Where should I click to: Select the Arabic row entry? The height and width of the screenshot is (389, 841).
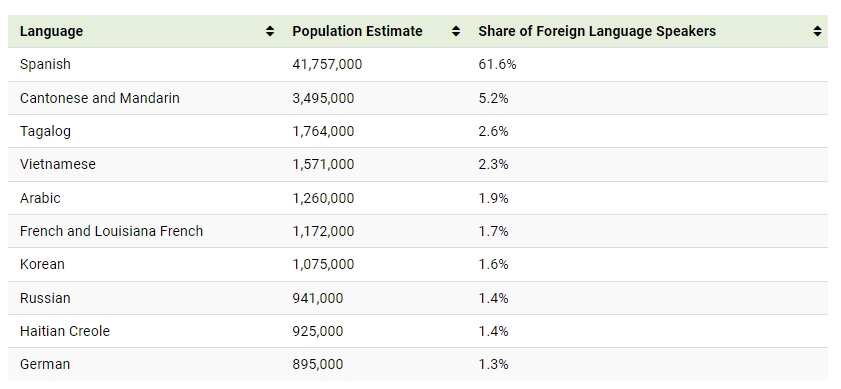coord(40,198)
